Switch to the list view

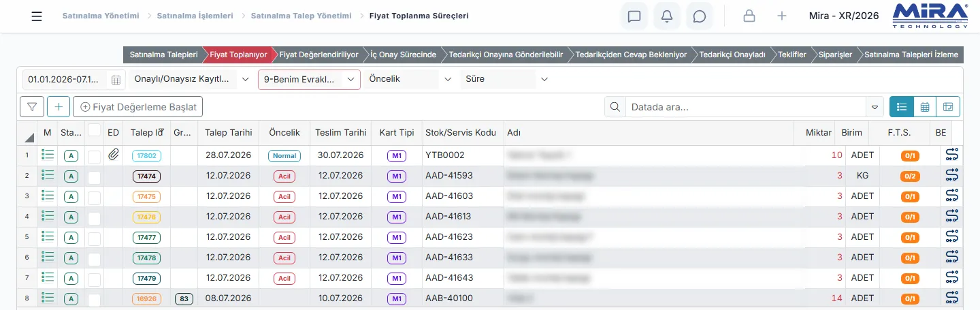(x=902, y=107)
